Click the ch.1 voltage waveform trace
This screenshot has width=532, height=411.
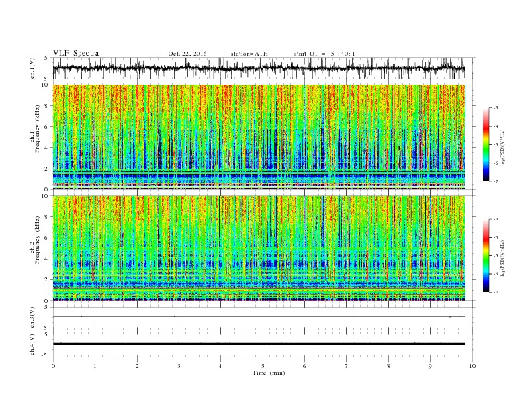(259, 68)
